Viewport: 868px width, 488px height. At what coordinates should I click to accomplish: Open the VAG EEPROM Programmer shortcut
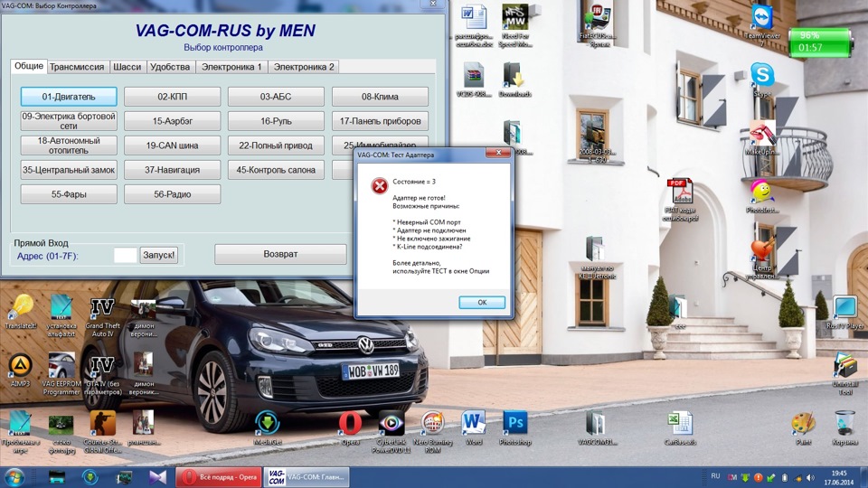[61, 373]
